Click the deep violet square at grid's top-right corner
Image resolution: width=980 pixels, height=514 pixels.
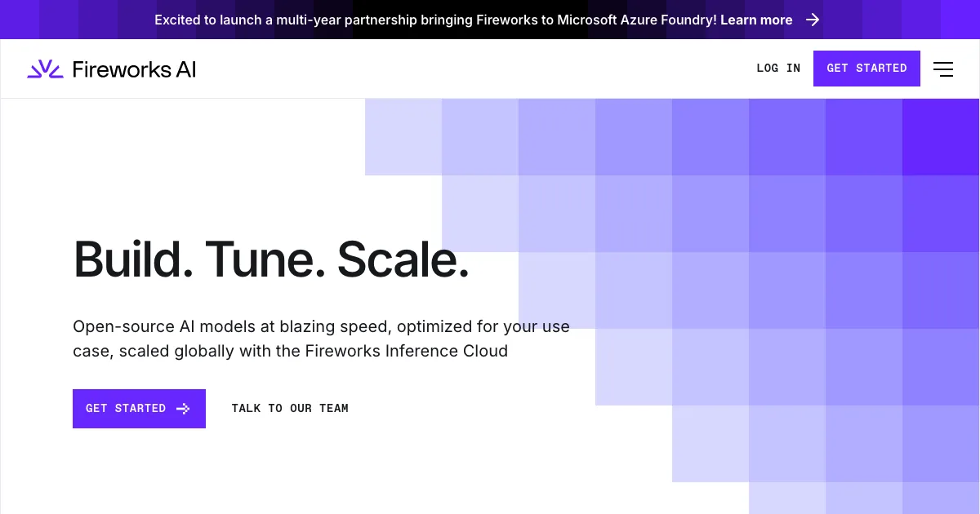click(x=940, y=136)
